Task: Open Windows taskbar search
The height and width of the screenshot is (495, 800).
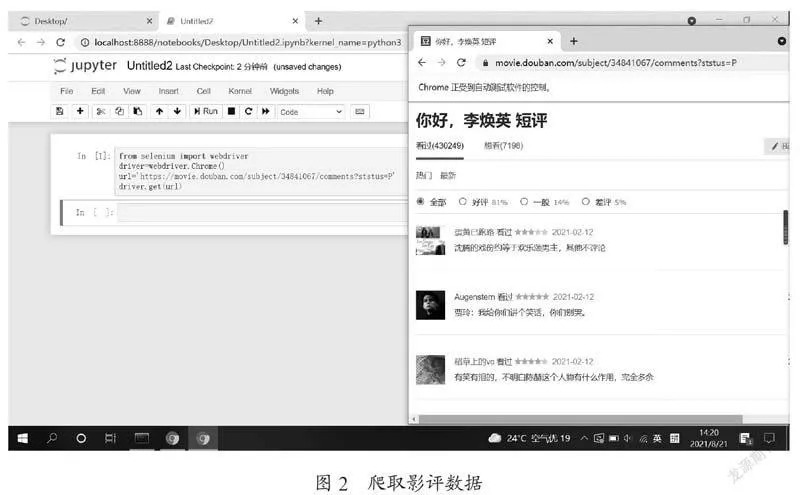Action: tap(52, 438)
